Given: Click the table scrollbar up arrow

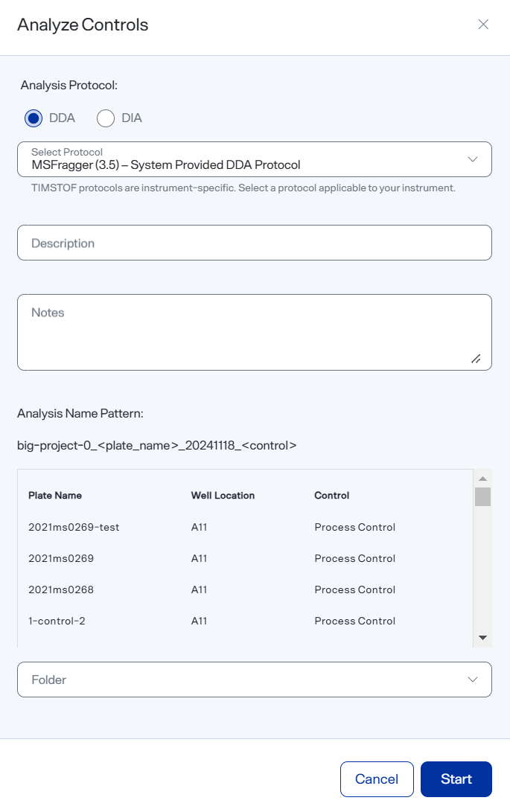Looking at the screenshot, I should 482,479.
